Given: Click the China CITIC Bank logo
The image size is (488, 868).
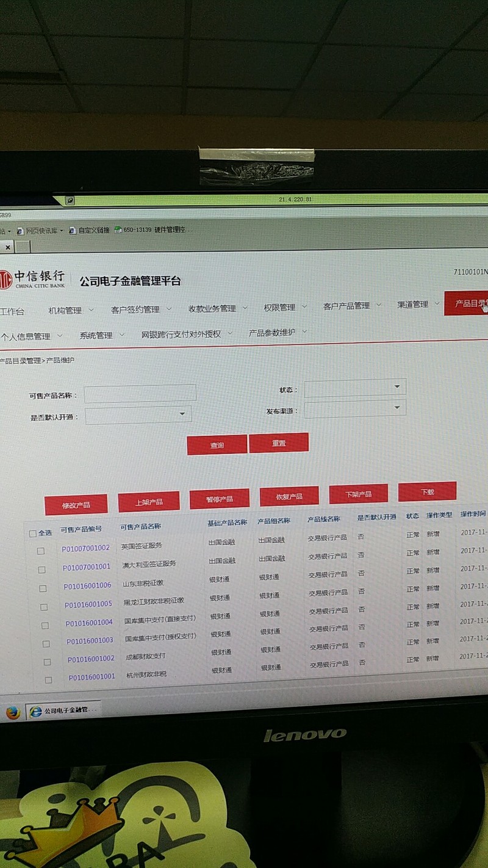Looking at the screenshot, I should pos(32,279).
